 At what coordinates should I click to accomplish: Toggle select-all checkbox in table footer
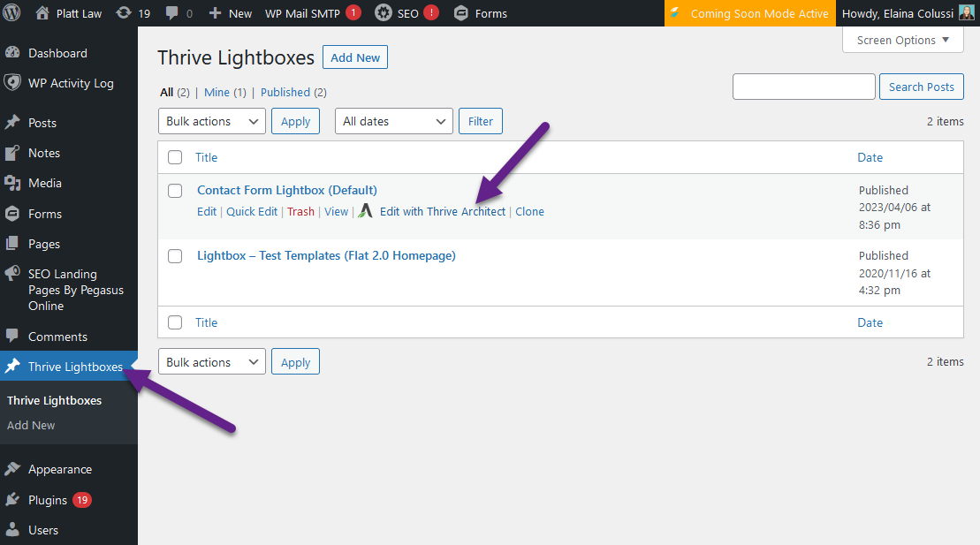(x=175, y=322)
